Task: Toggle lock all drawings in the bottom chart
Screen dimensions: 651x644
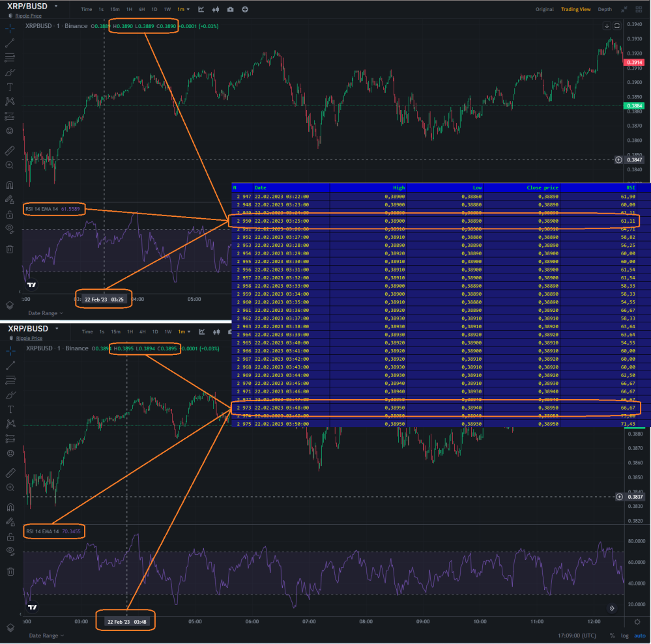Action: (11, 537)
